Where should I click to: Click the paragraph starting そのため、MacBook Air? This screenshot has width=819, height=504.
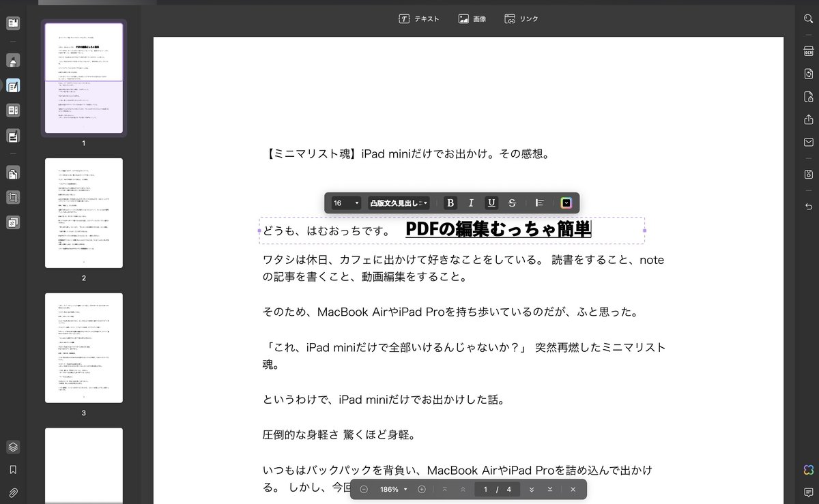(x=450, y=312)
